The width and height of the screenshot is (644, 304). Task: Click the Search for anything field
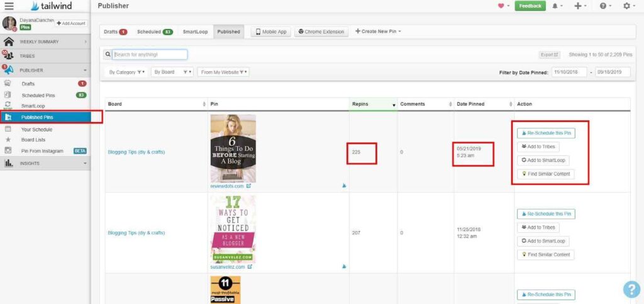(x=150, y=54)
